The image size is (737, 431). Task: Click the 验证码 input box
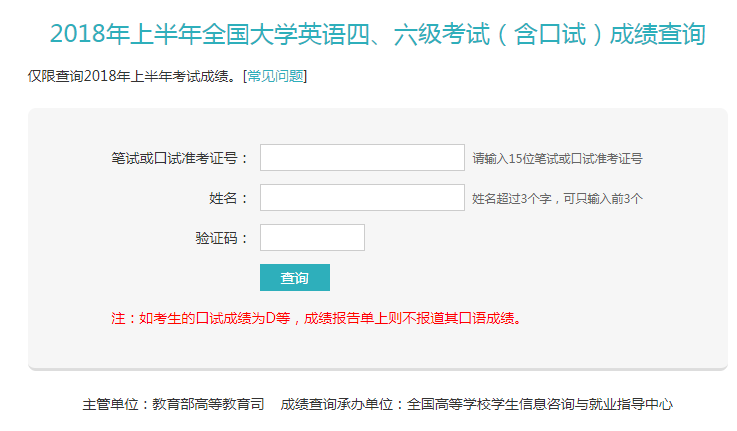[x=312, y=237]
